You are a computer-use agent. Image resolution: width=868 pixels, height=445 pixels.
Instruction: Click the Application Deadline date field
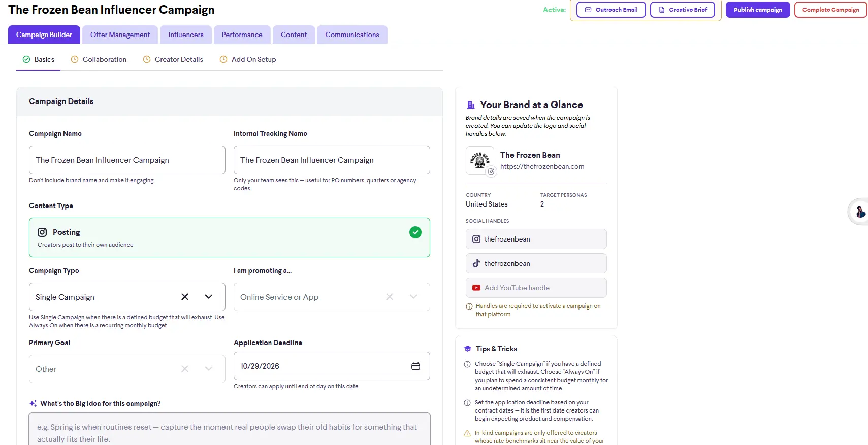[x=332, y=366]
